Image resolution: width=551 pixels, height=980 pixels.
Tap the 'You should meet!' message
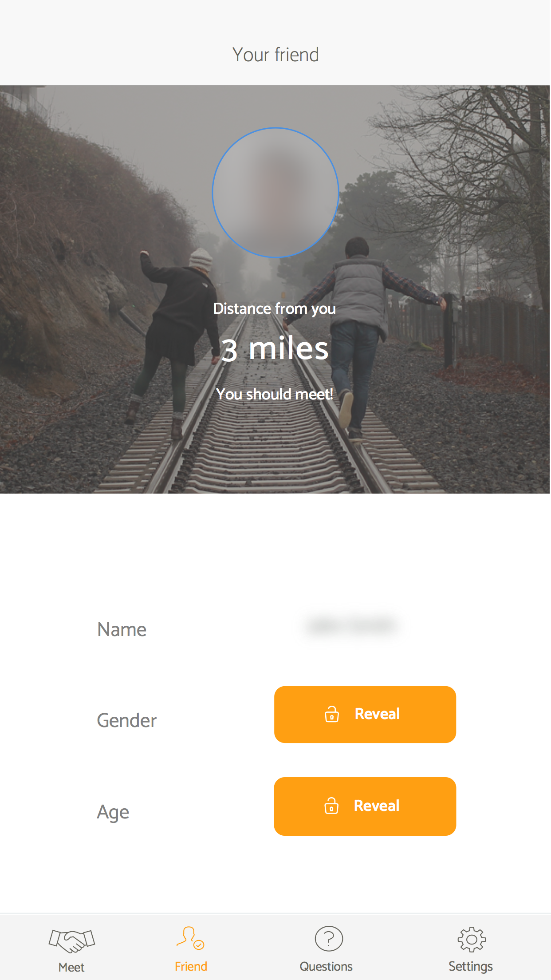[275, 394]
